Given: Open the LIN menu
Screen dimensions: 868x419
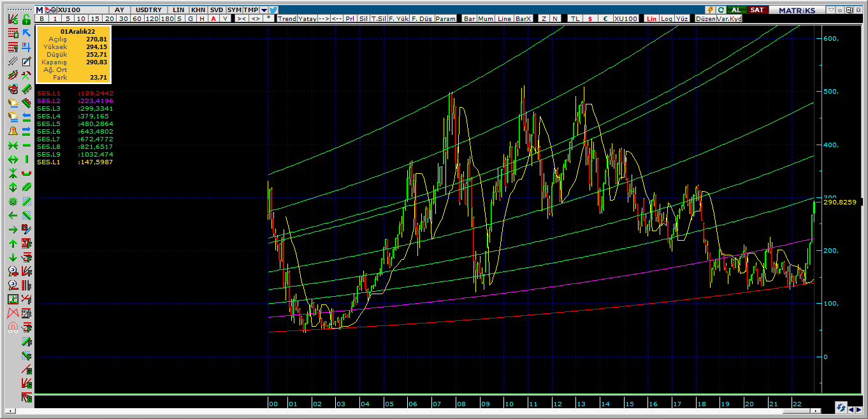Looking at the screenshot, I should click(178, 10).
